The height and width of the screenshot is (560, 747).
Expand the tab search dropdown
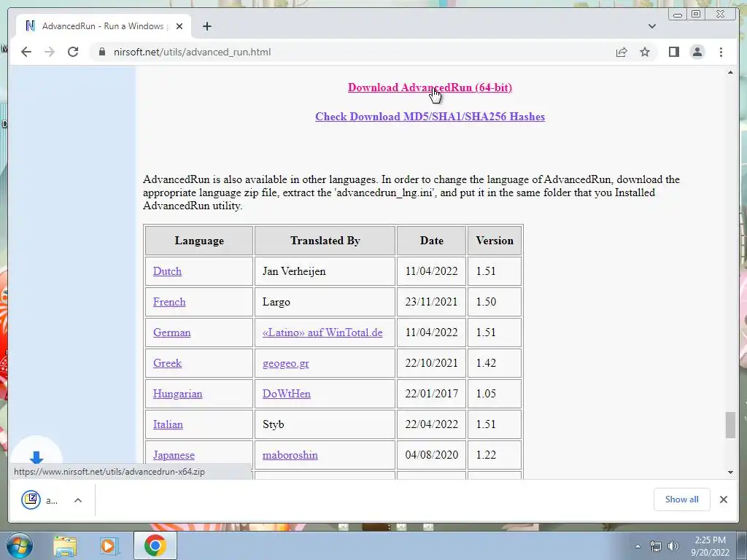click(652, 26)
